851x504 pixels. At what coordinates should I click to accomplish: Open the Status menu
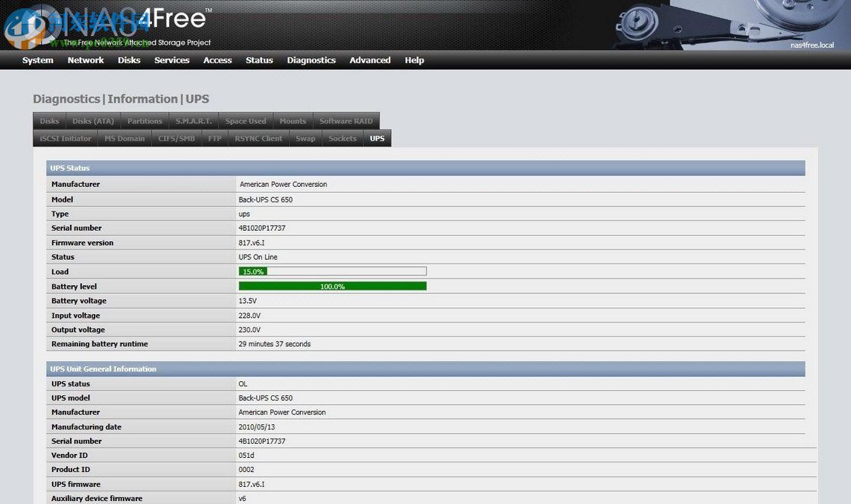coord(258,60)
